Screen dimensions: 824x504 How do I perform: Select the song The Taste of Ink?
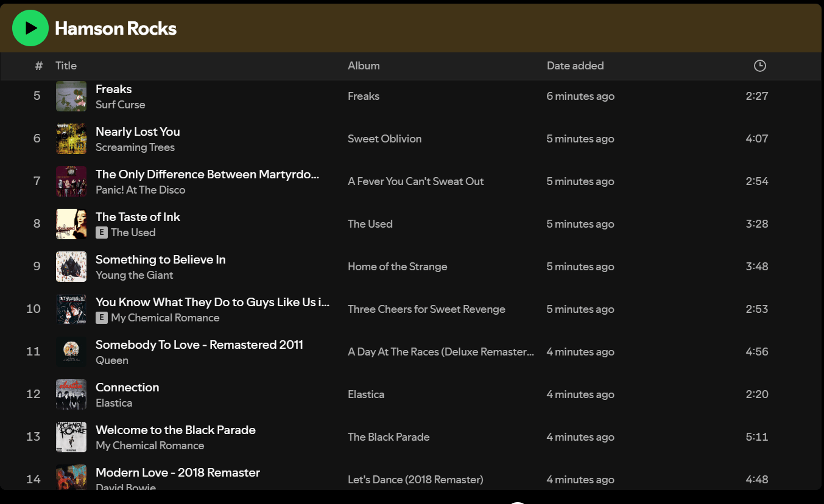[138, 217]
